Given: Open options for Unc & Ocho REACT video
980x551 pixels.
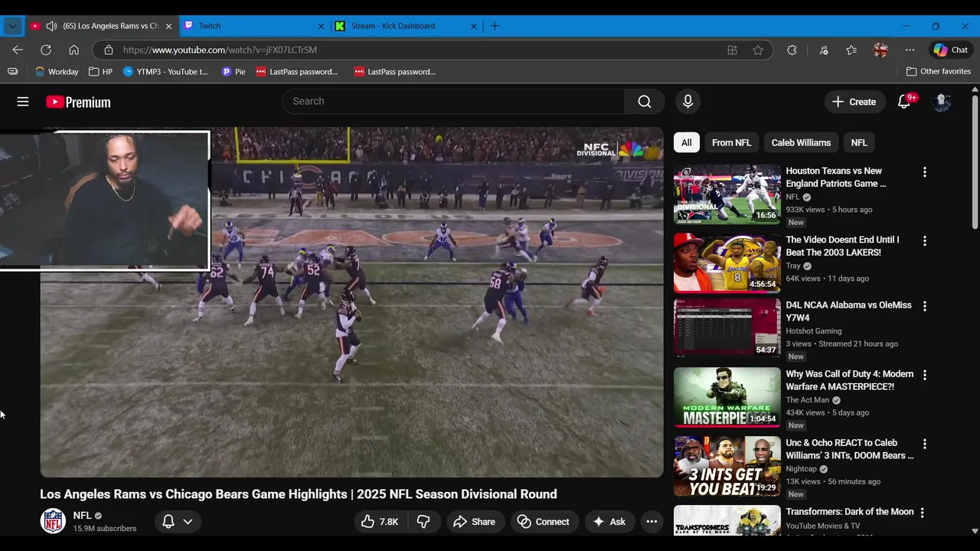Looking at the screenshot, I should pos(924,444).
